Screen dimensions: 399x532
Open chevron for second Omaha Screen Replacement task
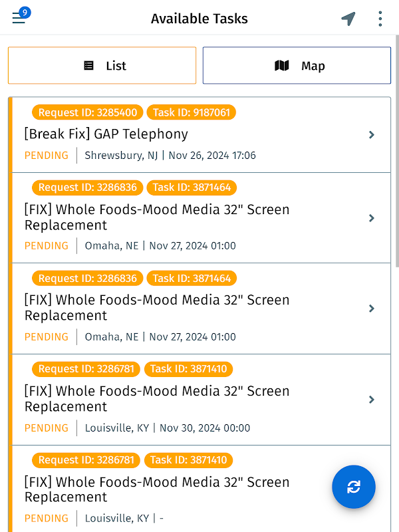372,309
